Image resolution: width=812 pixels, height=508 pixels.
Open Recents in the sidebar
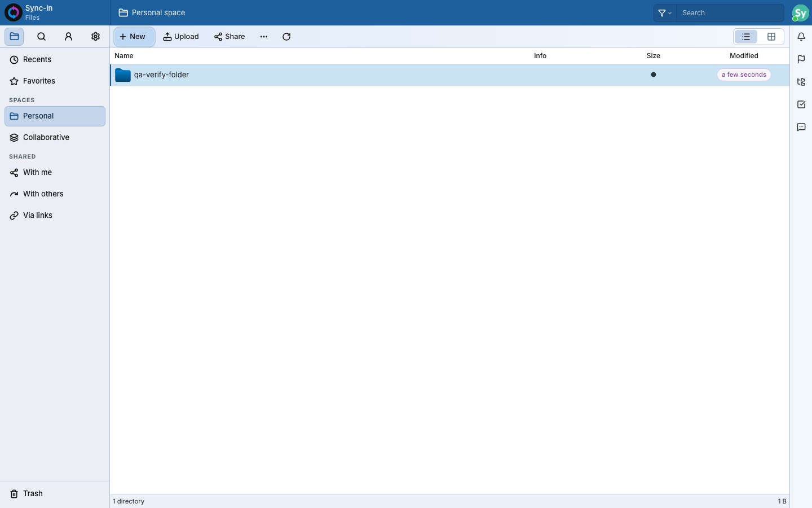click(55, 60)
